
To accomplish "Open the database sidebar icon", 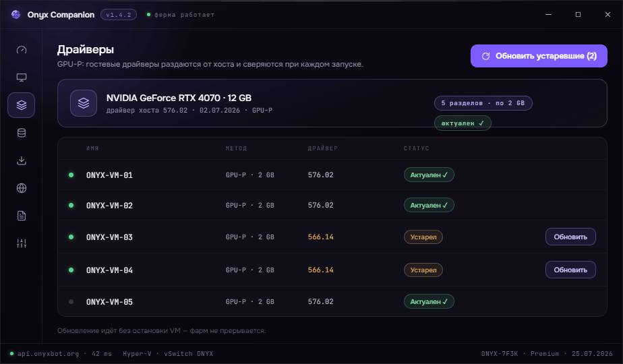I will [x=22, y=133].
